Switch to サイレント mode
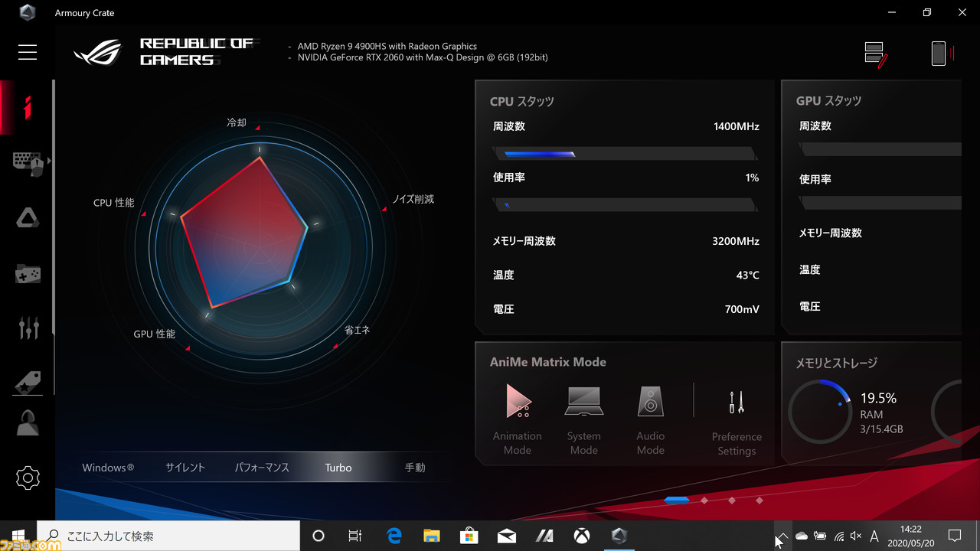The height and width of the screenshot is (551, 980). [185, 468]
